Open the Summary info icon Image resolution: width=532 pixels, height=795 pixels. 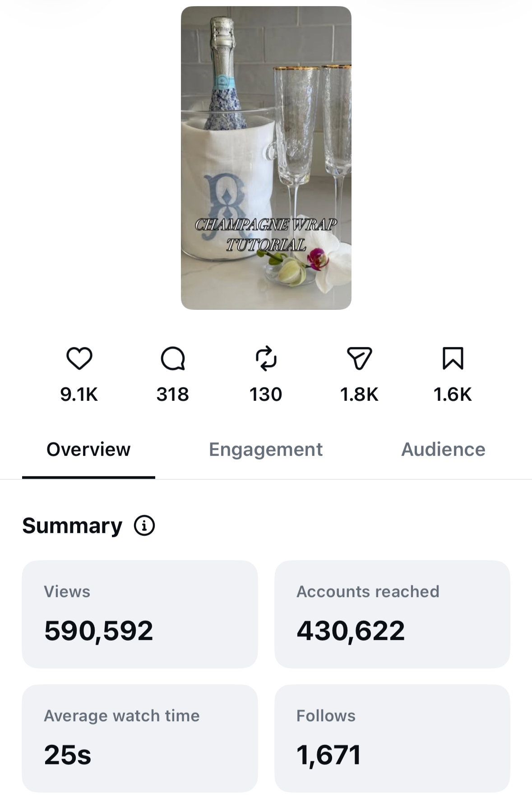[144, 525]
